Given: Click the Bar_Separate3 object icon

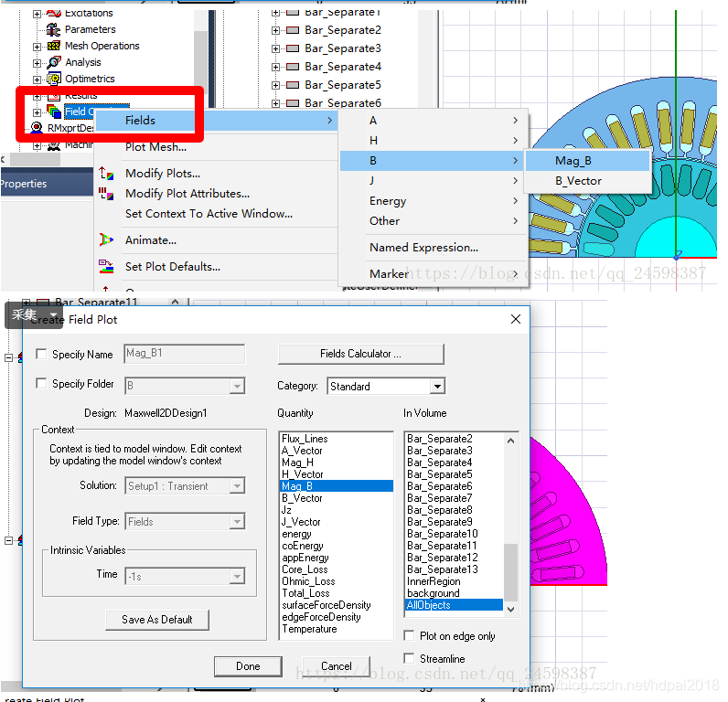Looking at the screenshot, I should coord(293,48).
